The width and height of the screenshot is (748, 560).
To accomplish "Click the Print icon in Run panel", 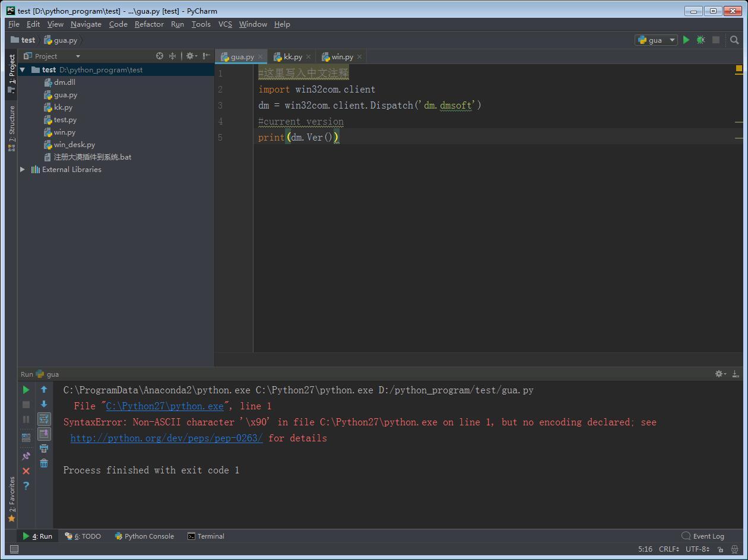I will click(44, 448).
